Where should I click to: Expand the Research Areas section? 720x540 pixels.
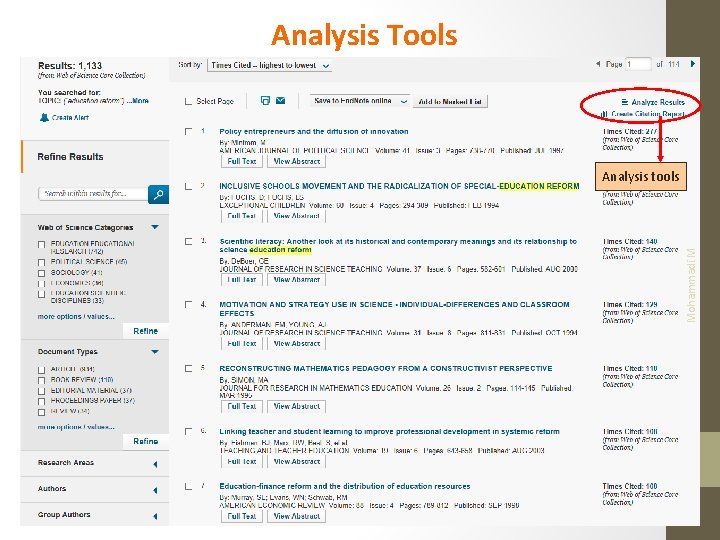[x=155, y=464]
